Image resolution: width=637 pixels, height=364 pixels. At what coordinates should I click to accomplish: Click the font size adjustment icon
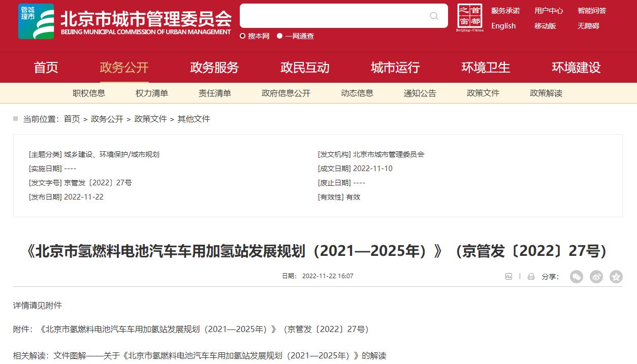point(508,277)
